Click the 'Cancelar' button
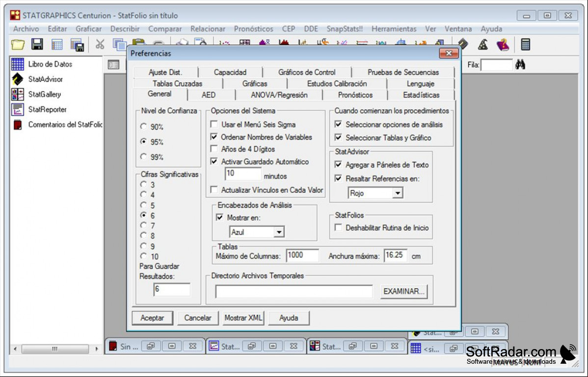 tap(198, 318)
